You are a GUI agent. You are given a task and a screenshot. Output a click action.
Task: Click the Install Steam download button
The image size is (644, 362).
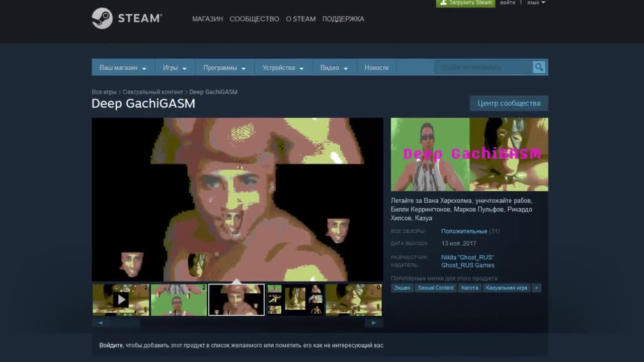point(465,3)
